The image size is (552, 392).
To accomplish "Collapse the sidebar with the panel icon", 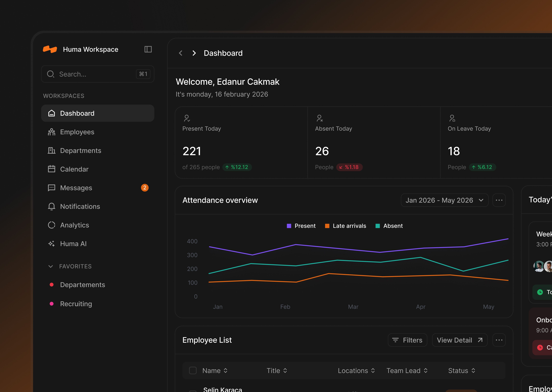I will [x=148, y=49].
